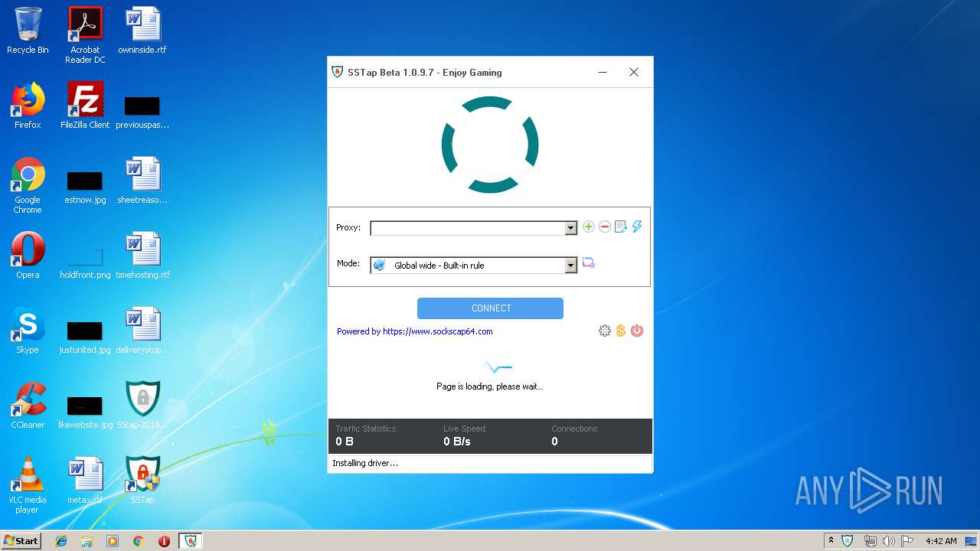The image size is (980, 551).
Task: Expand the Mode dropdown arrow
Action: pos(570,266)
